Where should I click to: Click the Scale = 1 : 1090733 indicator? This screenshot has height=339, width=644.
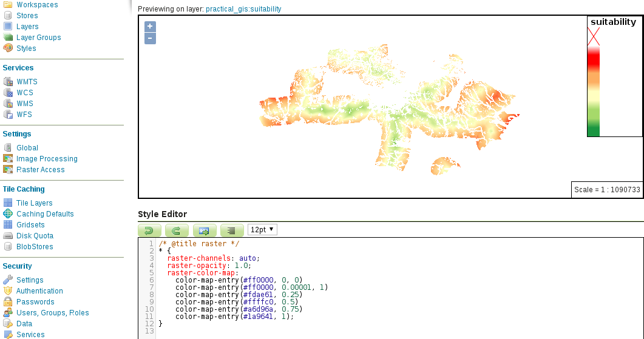pos(607,190)
